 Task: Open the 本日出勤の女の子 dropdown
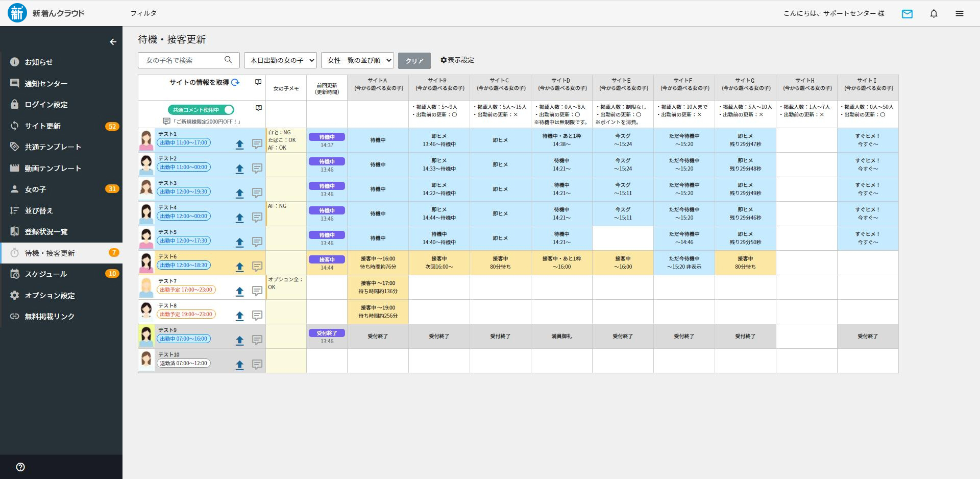click(280, 60)
